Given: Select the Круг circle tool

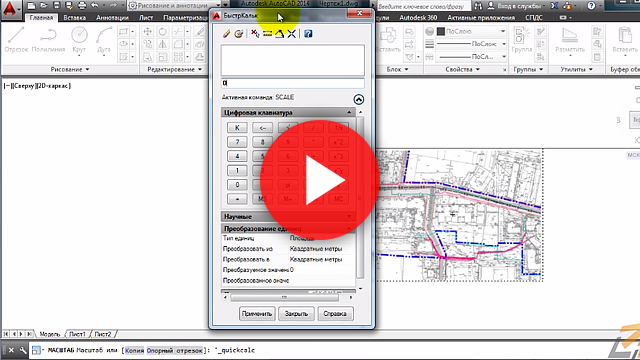Looking at the screenshot, I should [79, 40].
